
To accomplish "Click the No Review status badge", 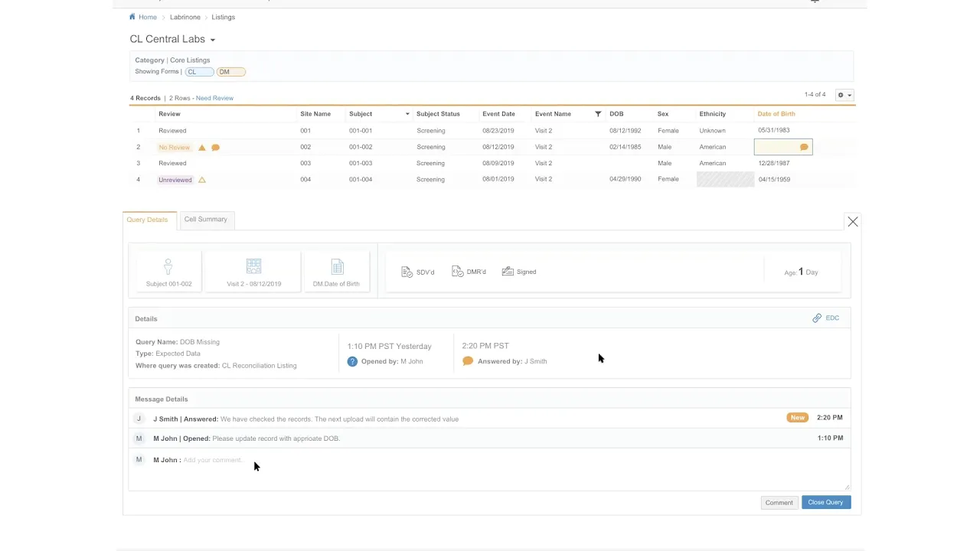I will coord(174,147).
